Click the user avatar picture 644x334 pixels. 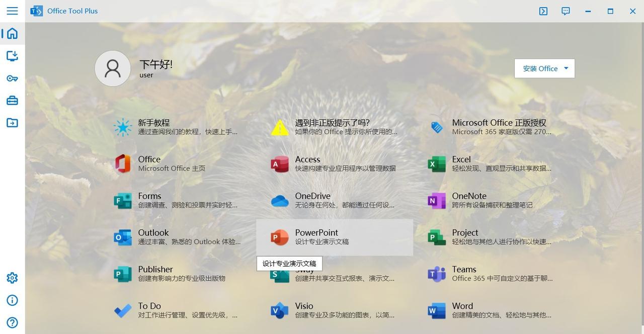tap(113, 68)
